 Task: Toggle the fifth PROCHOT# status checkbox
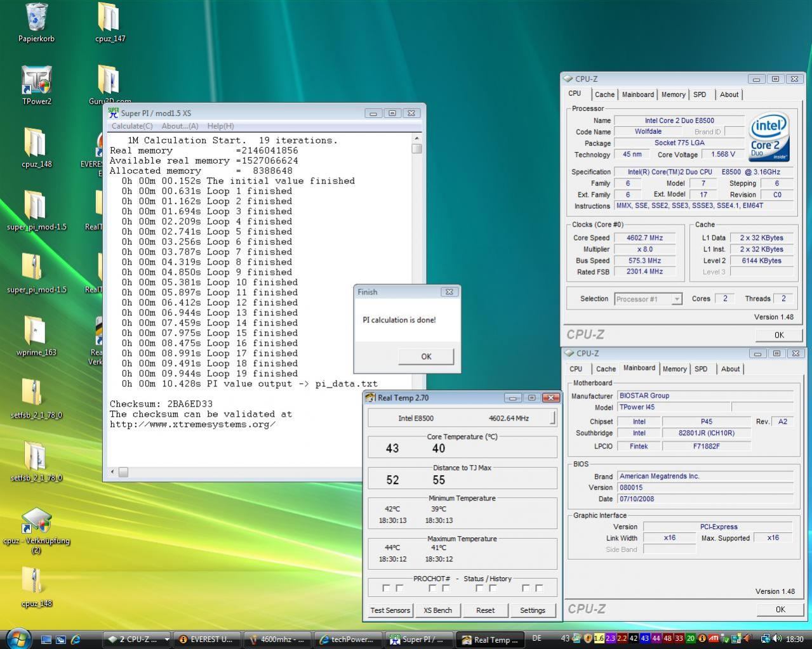[479, 588]
